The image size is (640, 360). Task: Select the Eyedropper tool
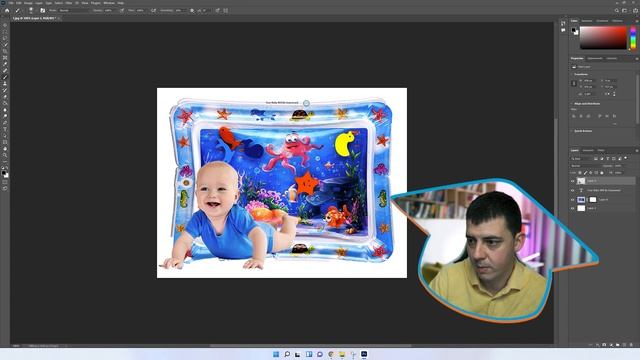point(5,64)
